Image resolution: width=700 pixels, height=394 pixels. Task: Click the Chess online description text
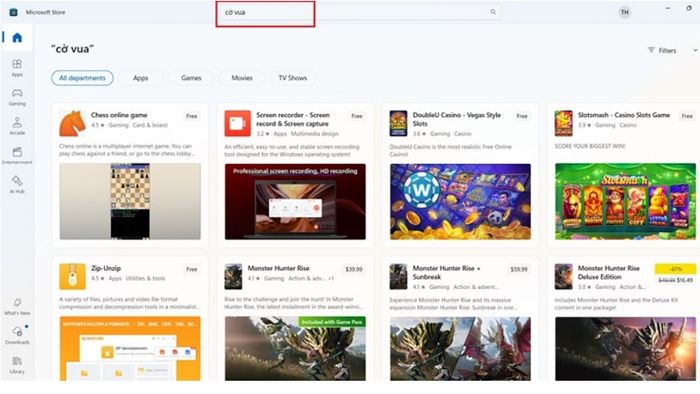click(x=127, y=150)
